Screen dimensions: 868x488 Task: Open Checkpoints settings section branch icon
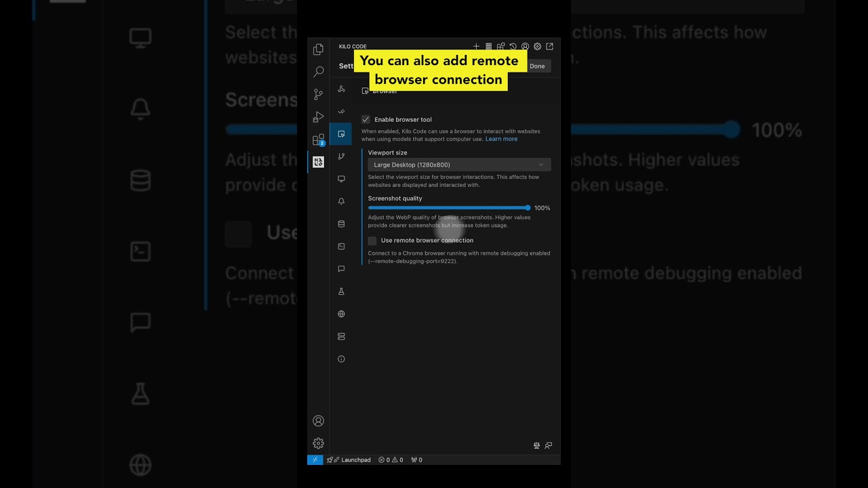[x=341, y=157]
